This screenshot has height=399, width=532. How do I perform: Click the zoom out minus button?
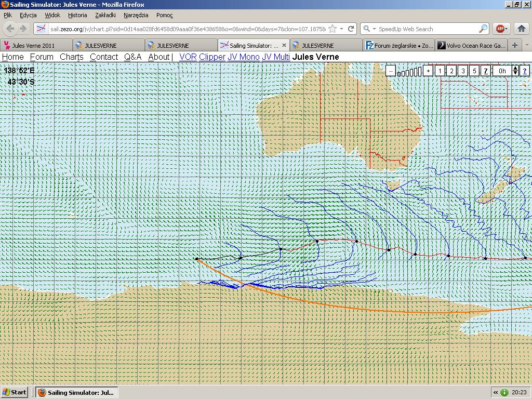[391, 71]
